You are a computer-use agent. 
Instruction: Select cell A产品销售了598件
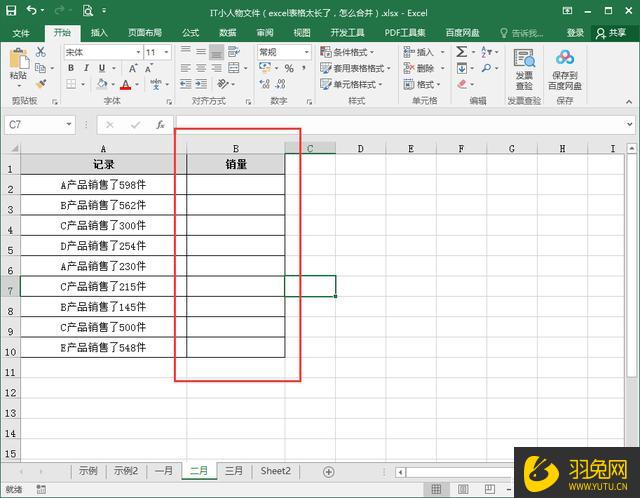pyautogui.click(x=103, y=185)
